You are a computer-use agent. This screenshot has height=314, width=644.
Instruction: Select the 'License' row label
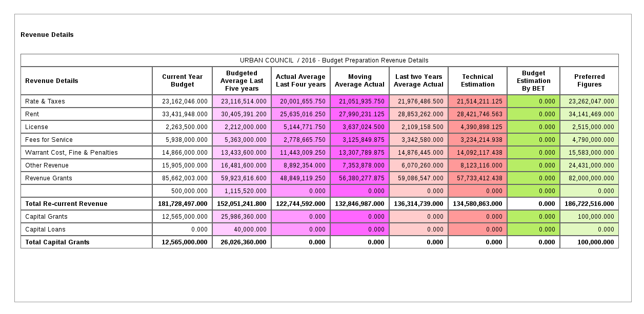(36, 127)
